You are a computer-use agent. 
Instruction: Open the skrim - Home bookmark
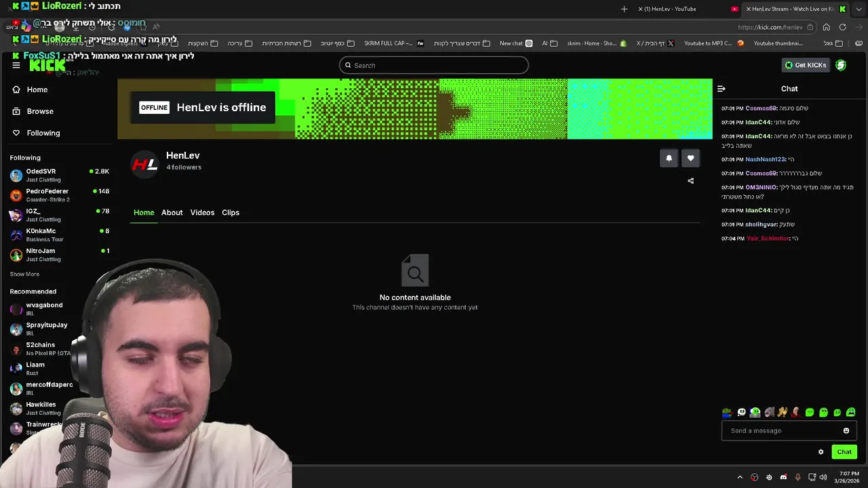coord(597,43)
